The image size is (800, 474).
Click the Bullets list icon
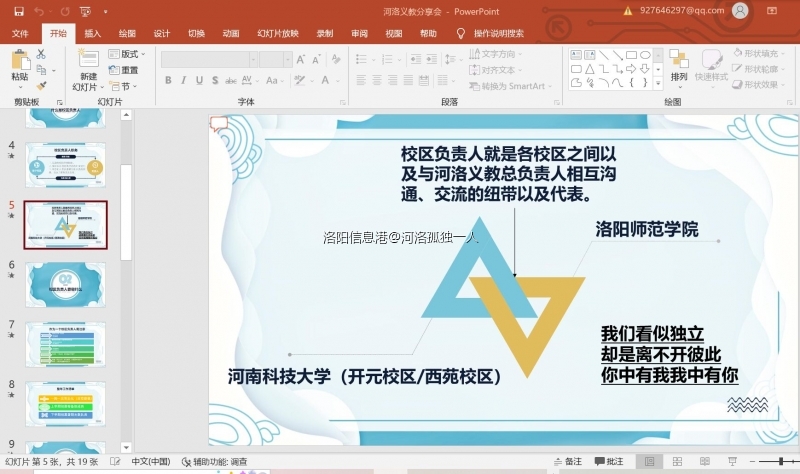coord(361,59)
